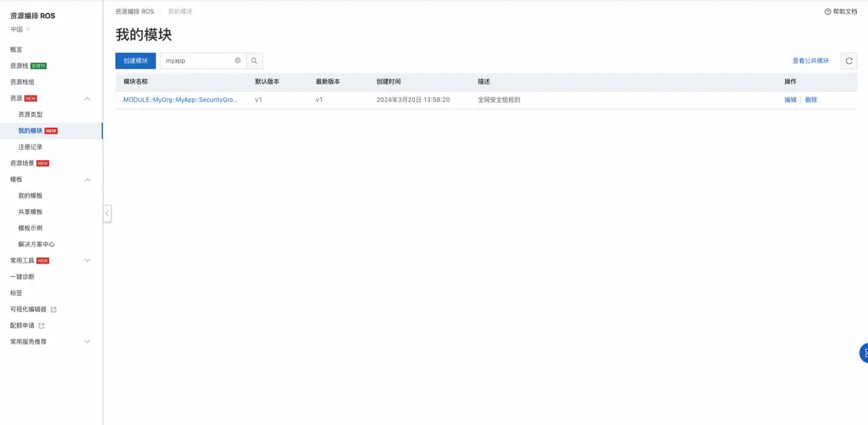Click the 创建模块 button
868x425 pixels.
pos(136,61)
